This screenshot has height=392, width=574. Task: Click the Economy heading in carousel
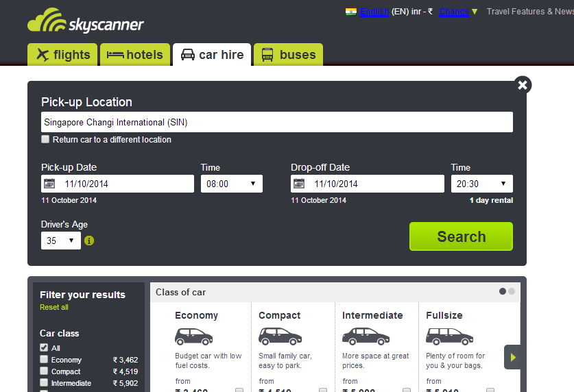pyautogui.click(x=197, y=315)
